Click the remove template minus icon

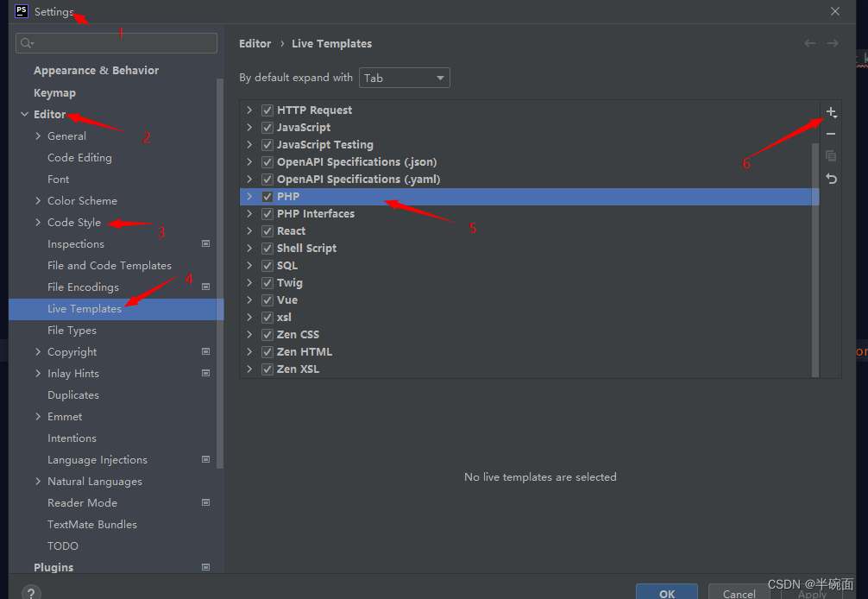[x=831, y=134]
